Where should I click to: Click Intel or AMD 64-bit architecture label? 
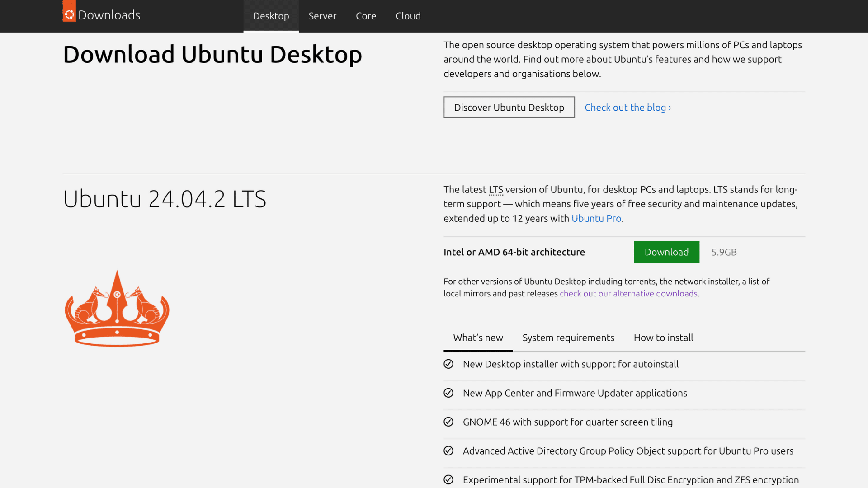pos(514,252)
